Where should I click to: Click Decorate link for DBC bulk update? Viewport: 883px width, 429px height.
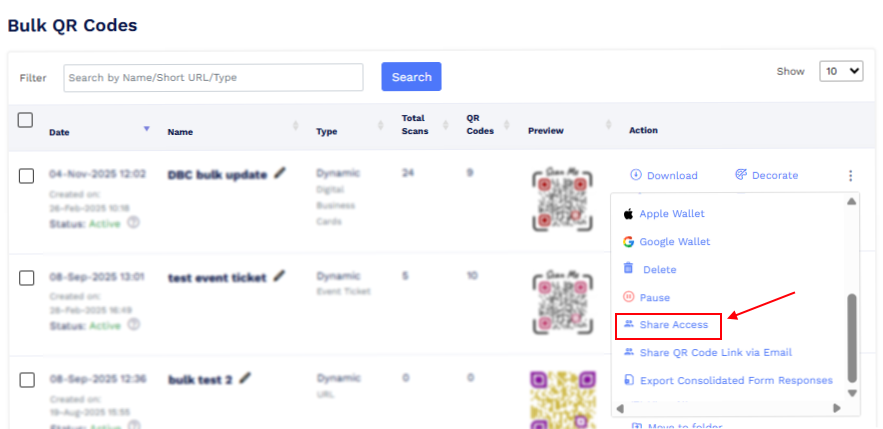click(x=766, y=175)
